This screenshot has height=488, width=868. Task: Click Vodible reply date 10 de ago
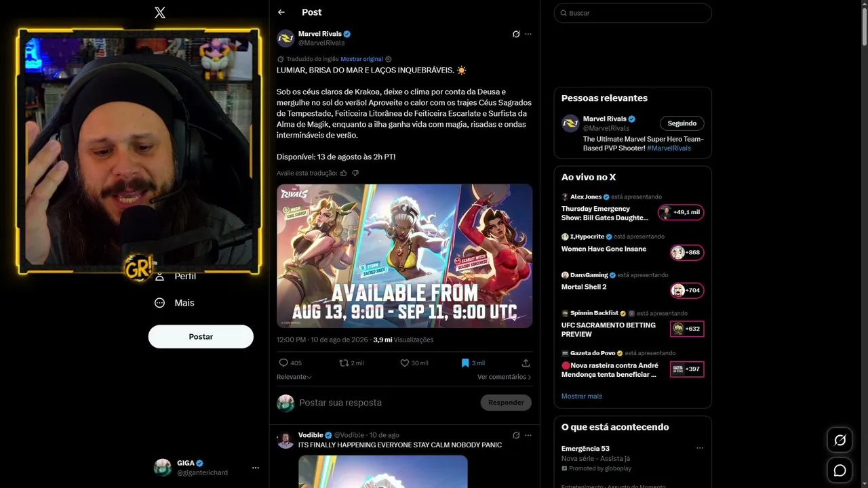click(x=384, y=435)
